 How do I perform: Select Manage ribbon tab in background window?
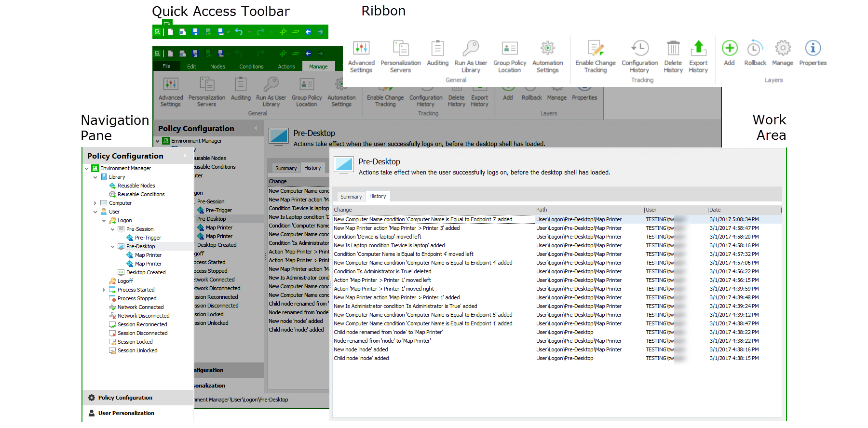tap(318, 67)
